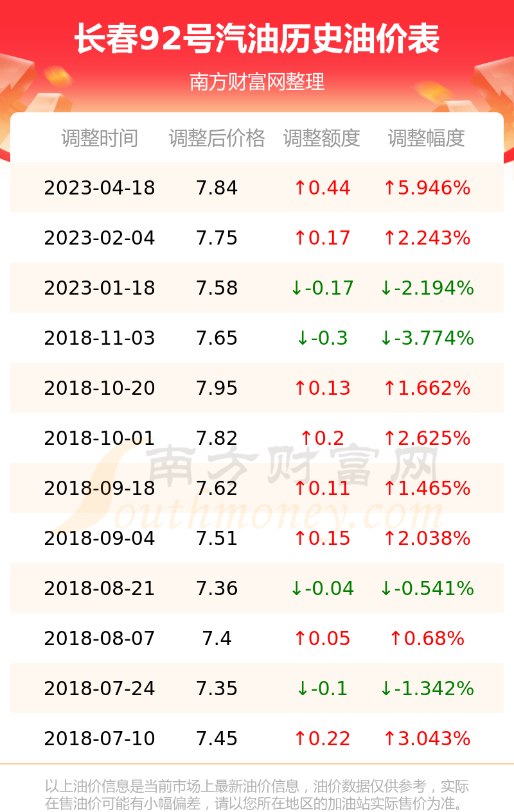Click the green down arrow beside -0.17

(x=296, y=288)
